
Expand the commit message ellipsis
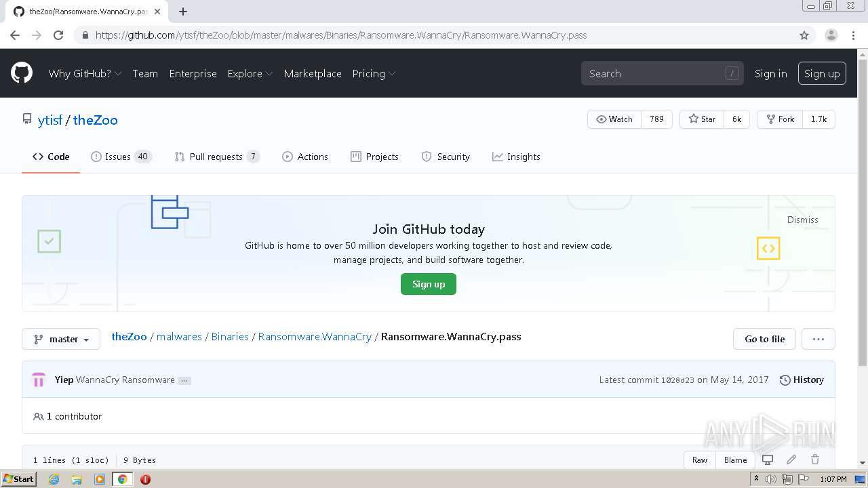click(184, 380)
